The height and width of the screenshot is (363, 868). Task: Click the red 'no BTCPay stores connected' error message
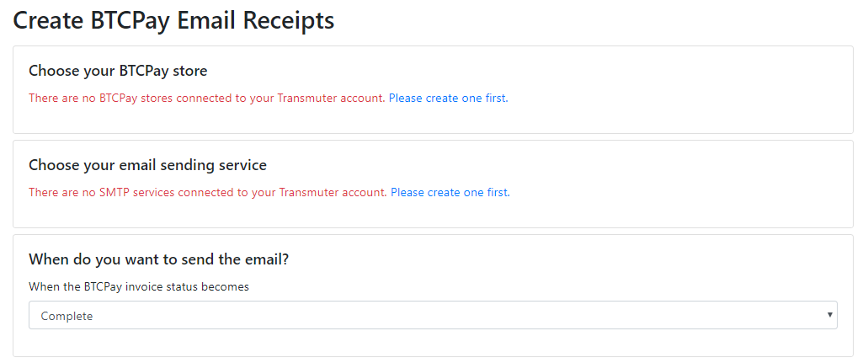207,99
